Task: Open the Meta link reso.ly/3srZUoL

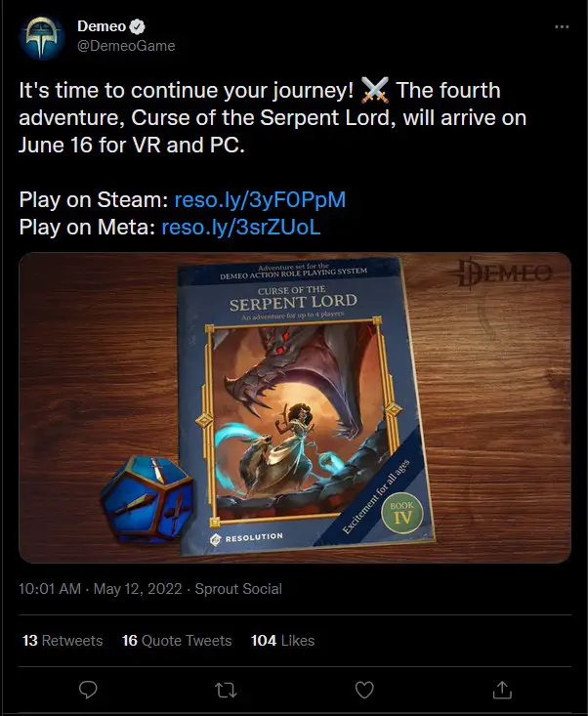Action: (241, 227)
